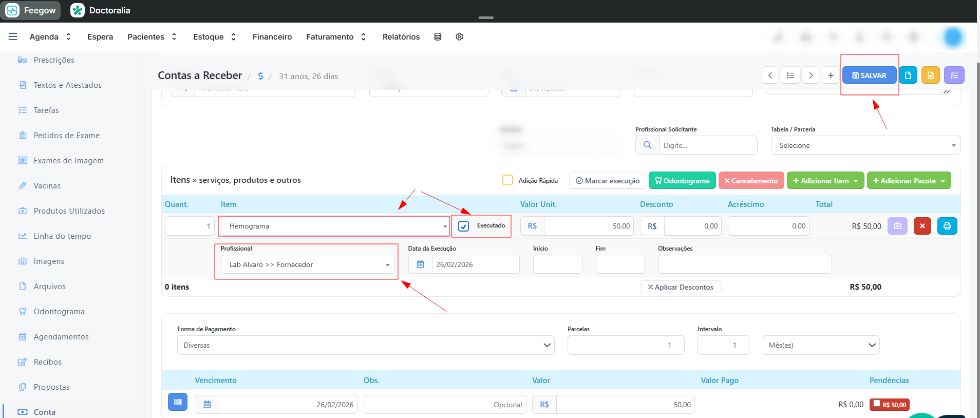Click the Profissional Solicitante Digite field
This screenshot has width=980, height=418.
[708, 145]
